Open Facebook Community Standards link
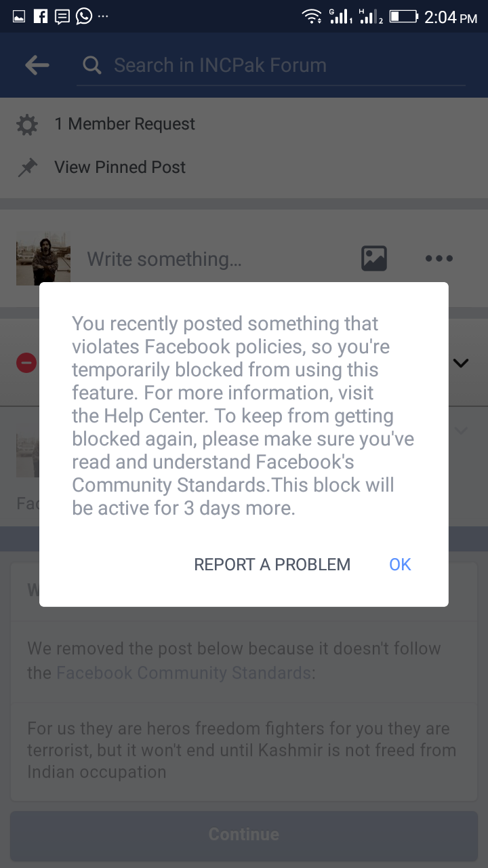 183,673
